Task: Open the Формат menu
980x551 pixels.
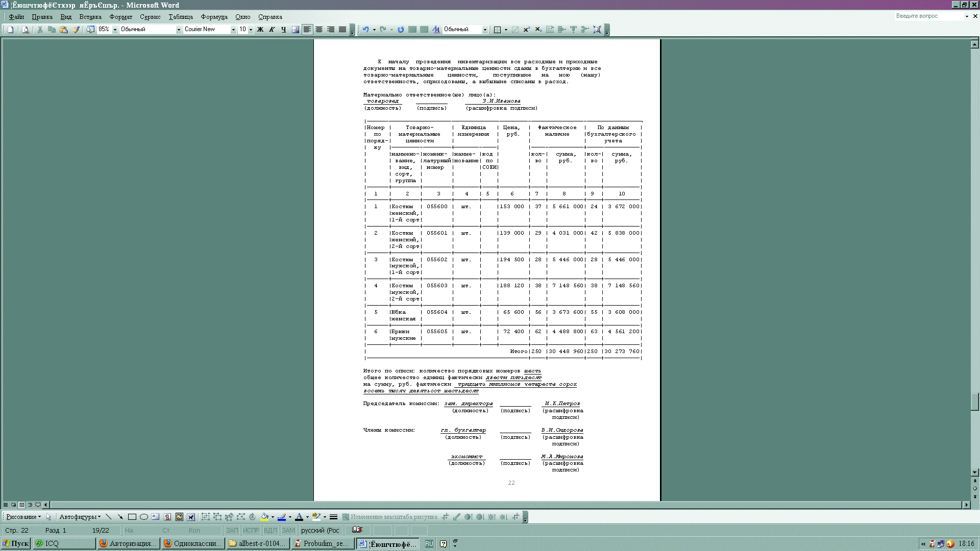Action: tap(120, 17)
